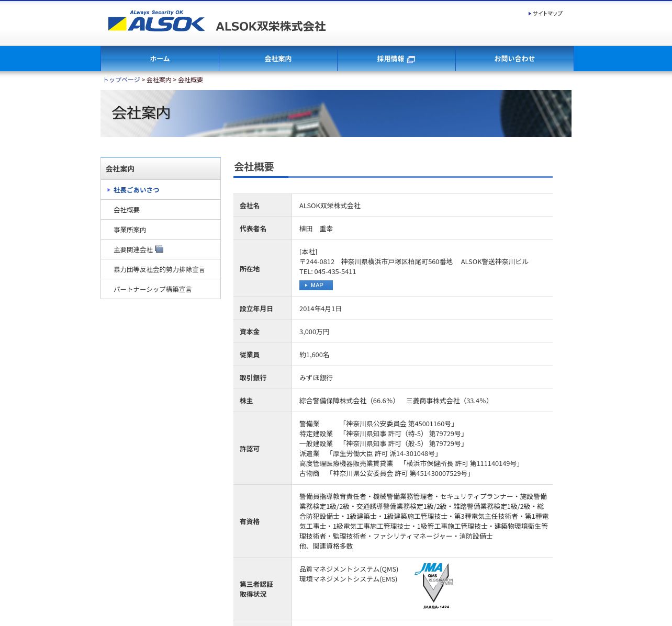Viewport: 672px width, 626px height.
Task: Click the 会社案内 sidebar header
Action: 161,168
